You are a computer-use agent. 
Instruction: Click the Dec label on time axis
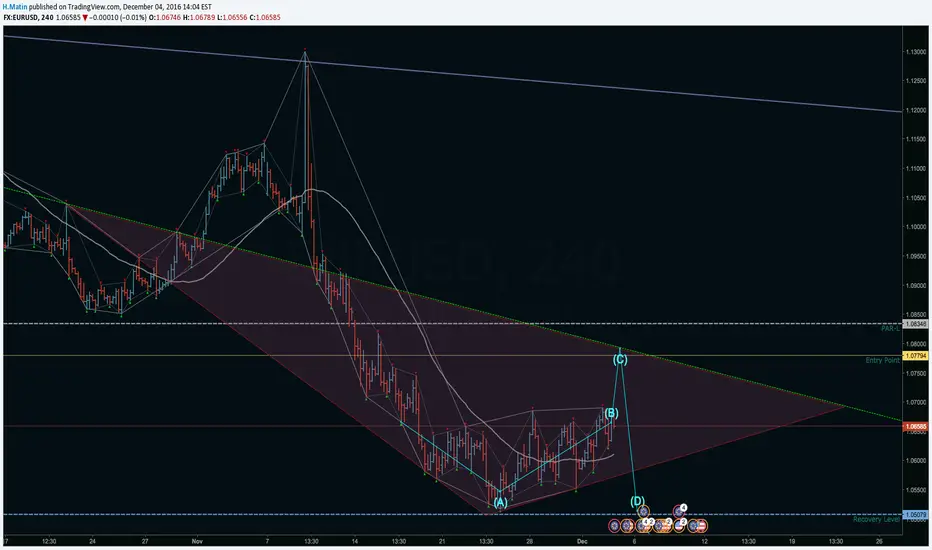coord(582,541)
